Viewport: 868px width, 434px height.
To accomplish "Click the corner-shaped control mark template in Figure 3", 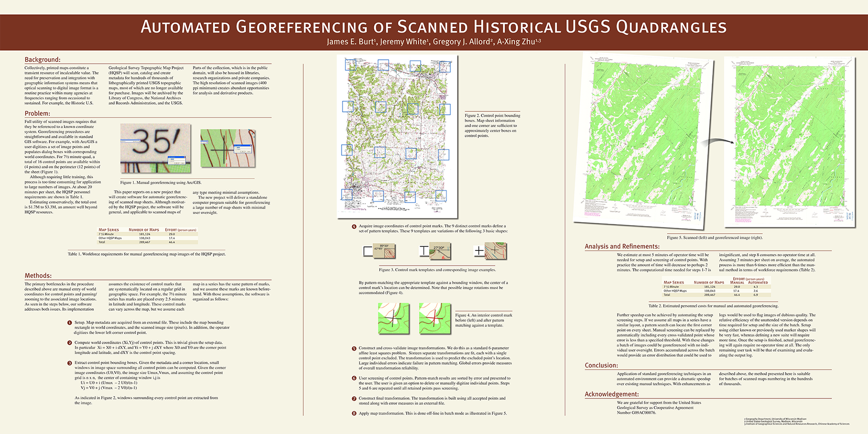I will [368, 251].
